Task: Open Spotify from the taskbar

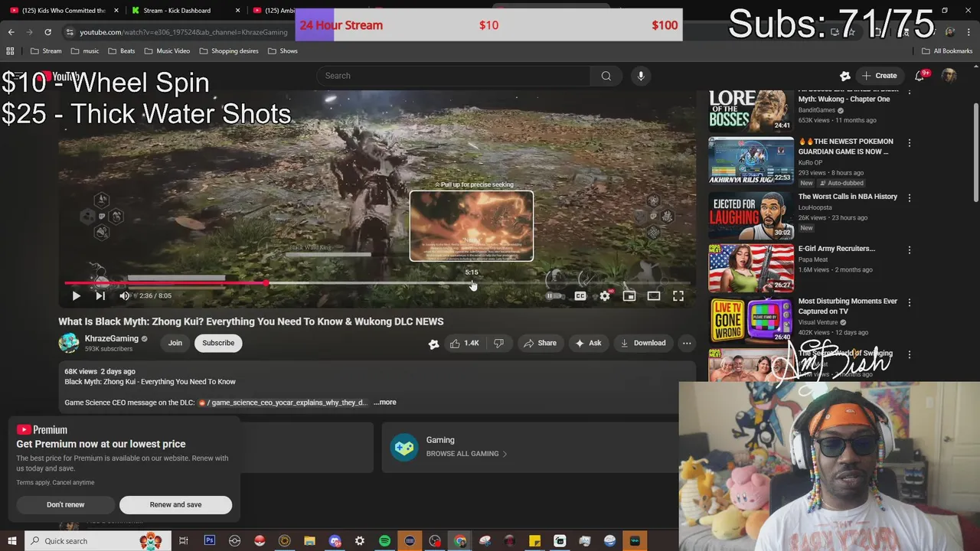Action: point(384,541)
